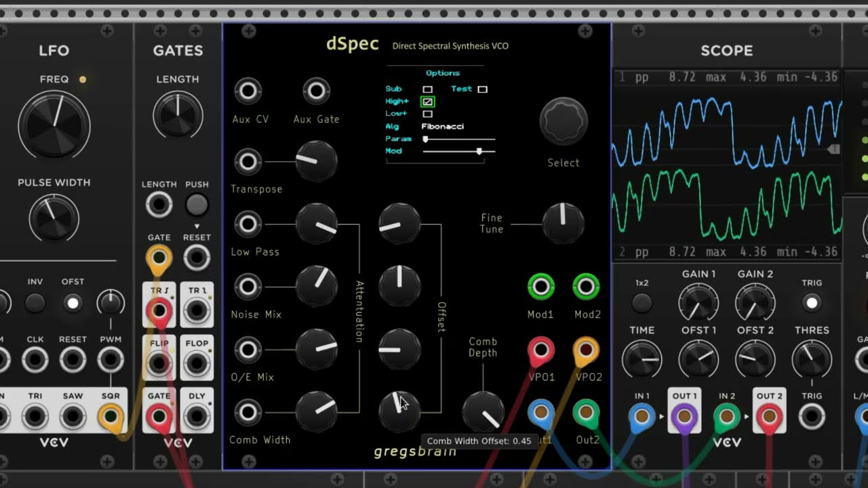Screen dimensions: 868x488
Task: Click the Fine Tune knob
Action: 563,223
